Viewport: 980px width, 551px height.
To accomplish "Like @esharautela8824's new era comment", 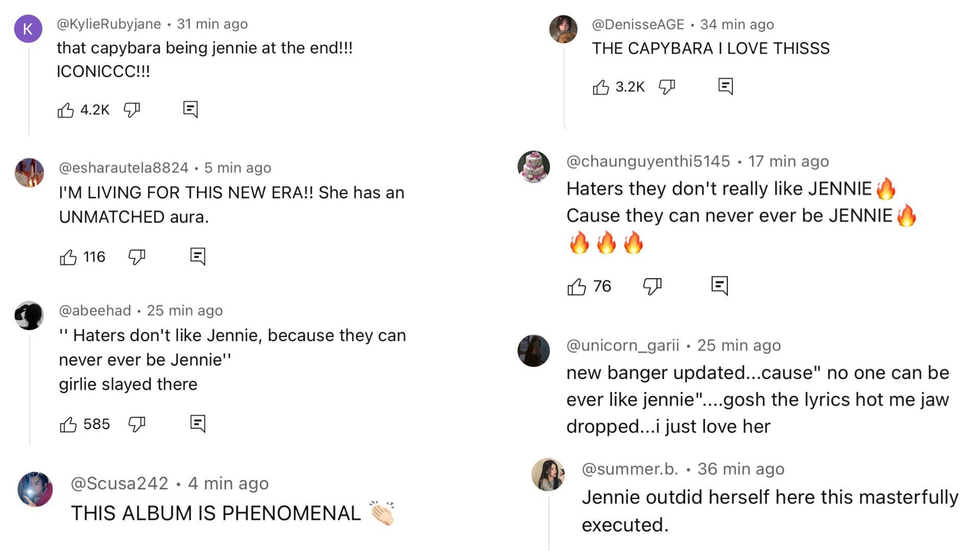I will coord(68,257).
